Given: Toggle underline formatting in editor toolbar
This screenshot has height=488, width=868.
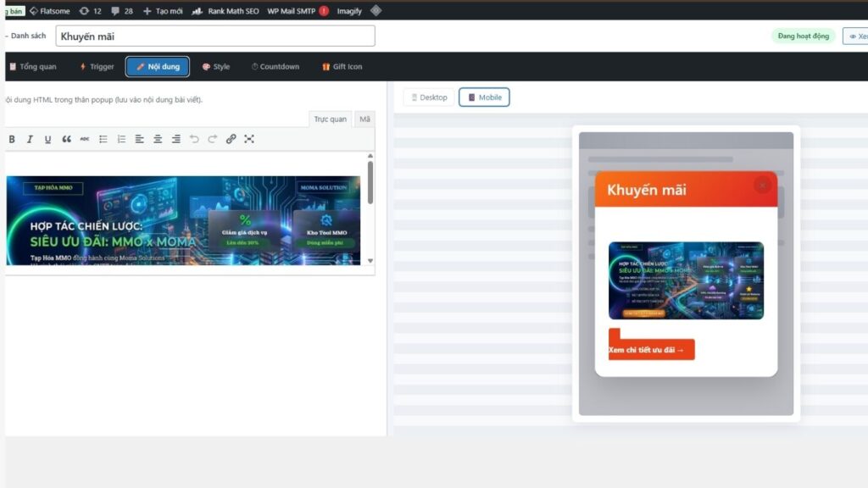Looking at the screenshot, I should click(47, 139).
